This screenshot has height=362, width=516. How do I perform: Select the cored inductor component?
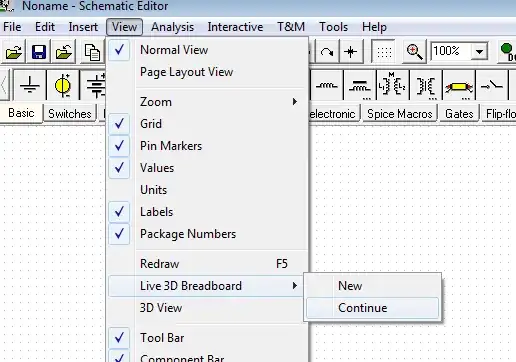(x=360, y=86)
